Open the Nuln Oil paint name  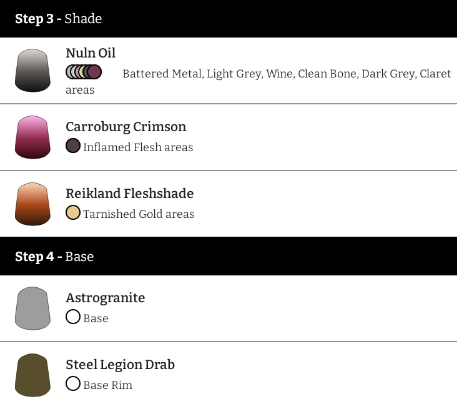coord(91,53)
